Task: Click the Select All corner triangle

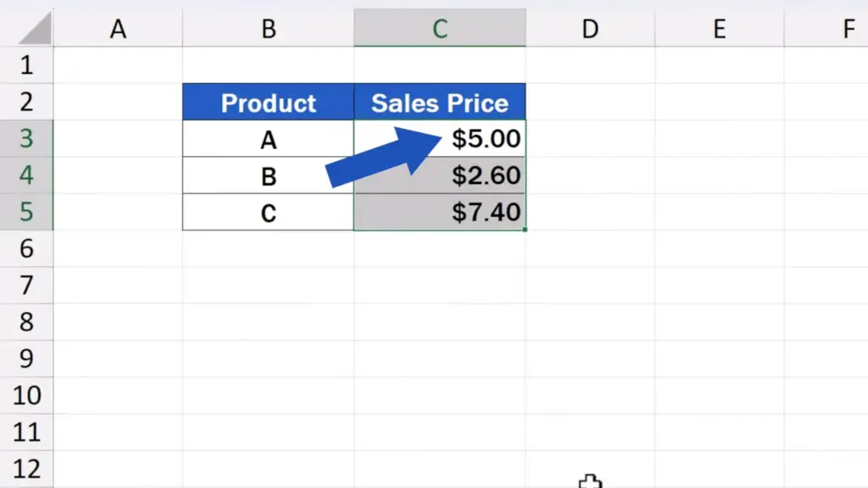Action: coord(34,29)
